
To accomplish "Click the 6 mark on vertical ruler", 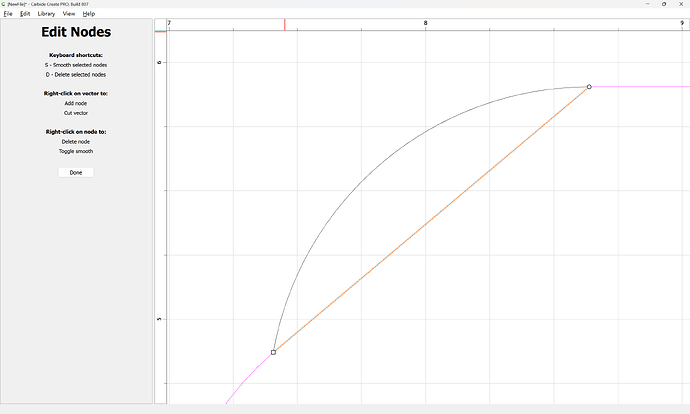I will tap(159, 62).
